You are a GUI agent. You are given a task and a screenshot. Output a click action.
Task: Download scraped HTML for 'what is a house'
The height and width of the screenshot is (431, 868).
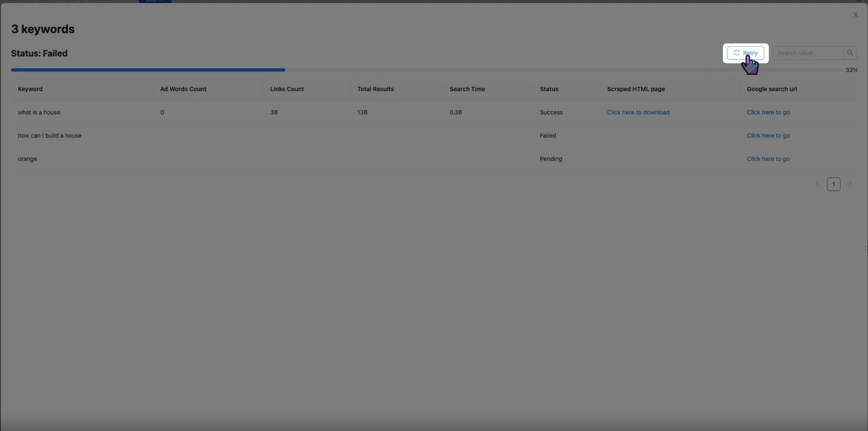tap(638, 112)
